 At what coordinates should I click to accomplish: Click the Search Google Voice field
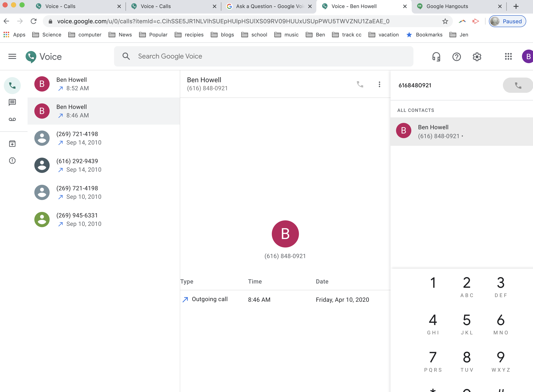pyautogui.click(x=264, y=56)
